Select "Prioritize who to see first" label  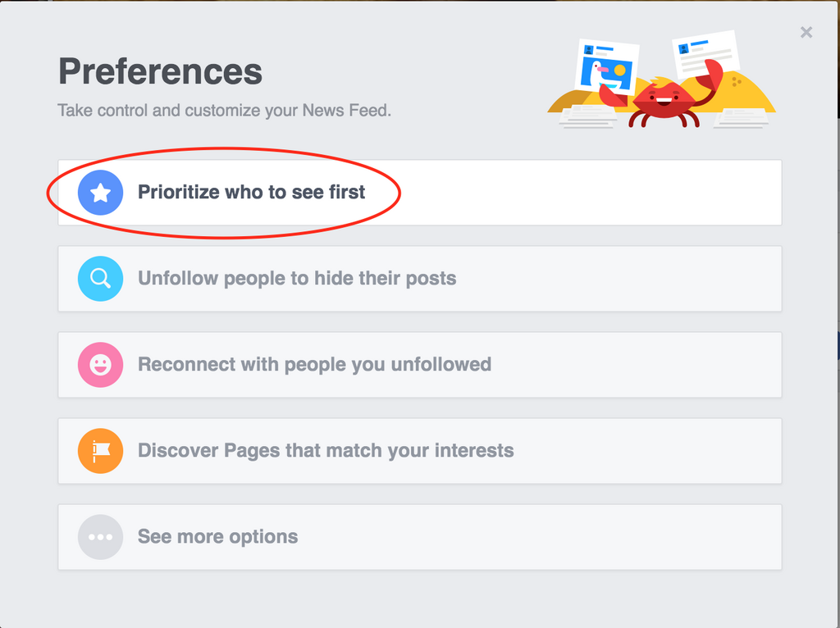click(x=251, y=193)
